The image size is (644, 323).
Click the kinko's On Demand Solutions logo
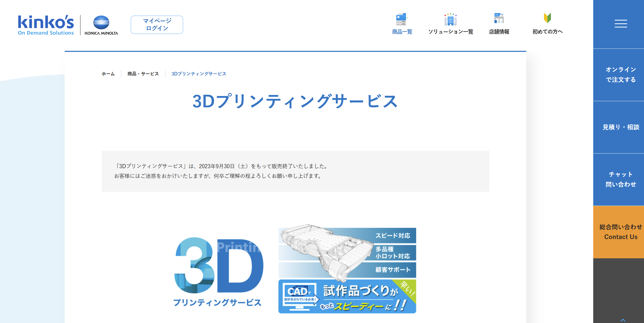[46, 25]
